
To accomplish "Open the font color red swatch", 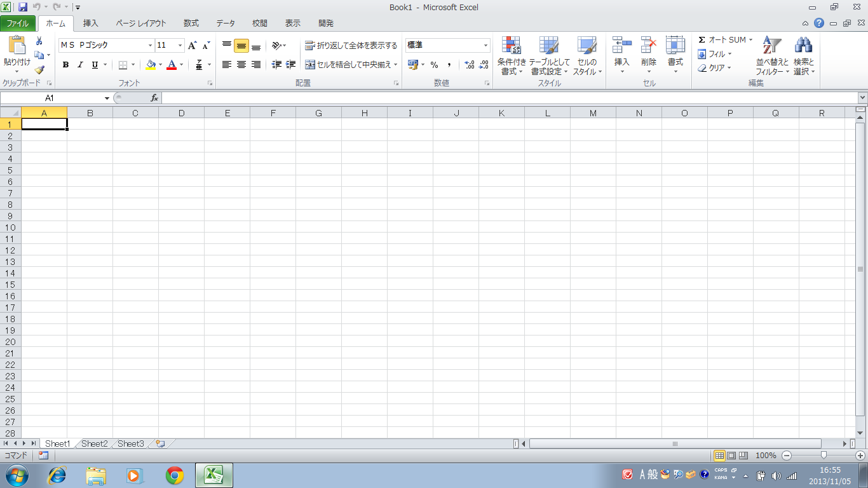I will pos(171,65).
